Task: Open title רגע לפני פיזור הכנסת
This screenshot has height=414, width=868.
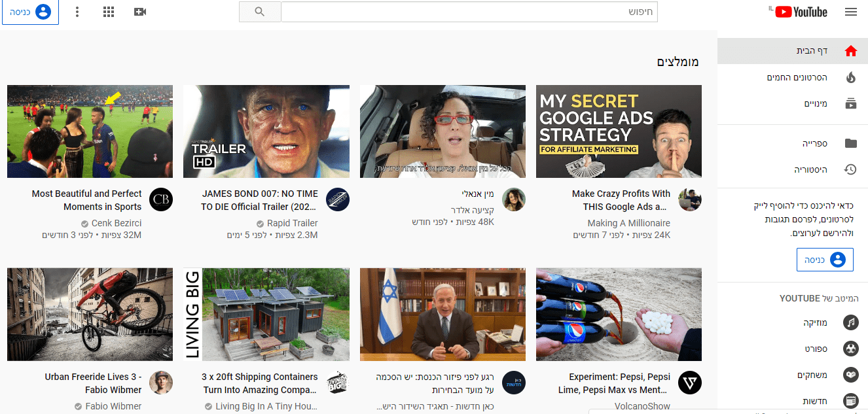Action: (435, 383)
